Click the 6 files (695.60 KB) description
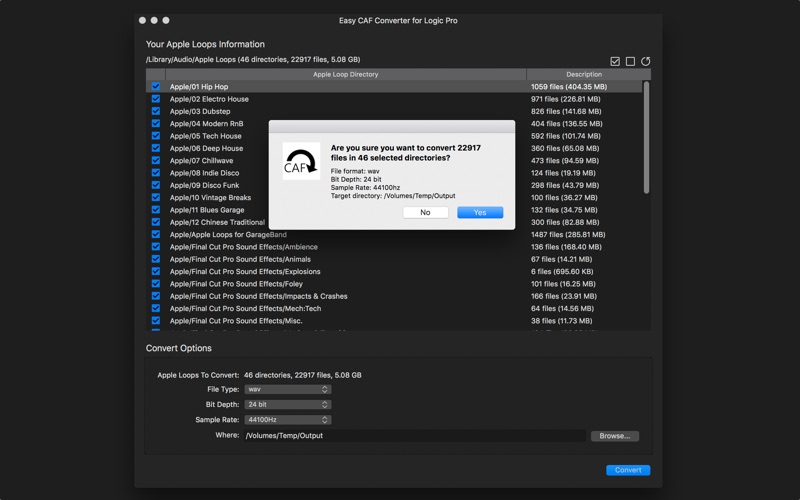800x500 pixels. pyautogui.click(x=562, y=271)
